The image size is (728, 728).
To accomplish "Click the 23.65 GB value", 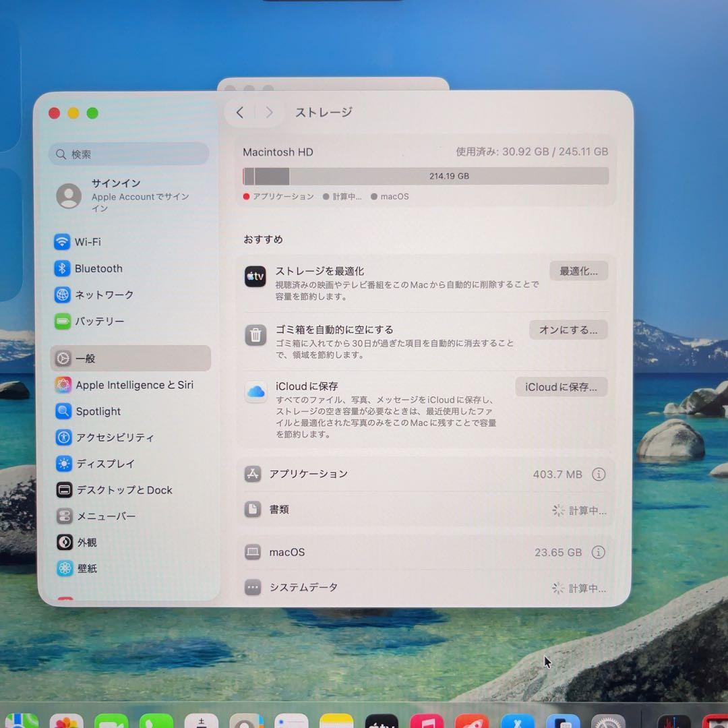I will (557, 553).
